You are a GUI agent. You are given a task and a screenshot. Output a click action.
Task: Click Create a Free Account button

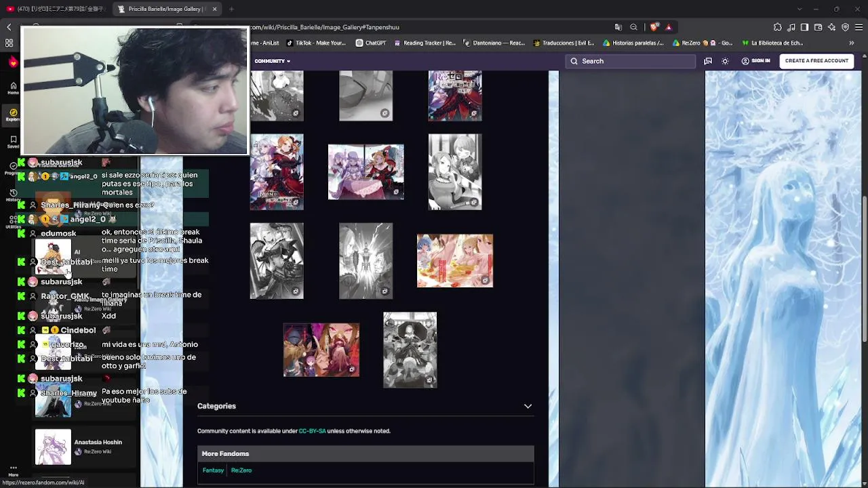[x=816, y=61]
